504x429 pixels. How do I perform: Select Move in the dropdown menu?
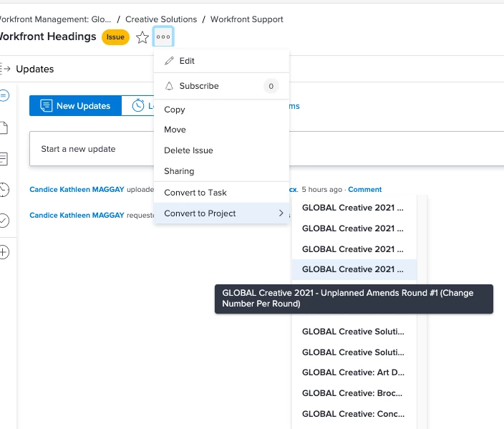point(221,130)
